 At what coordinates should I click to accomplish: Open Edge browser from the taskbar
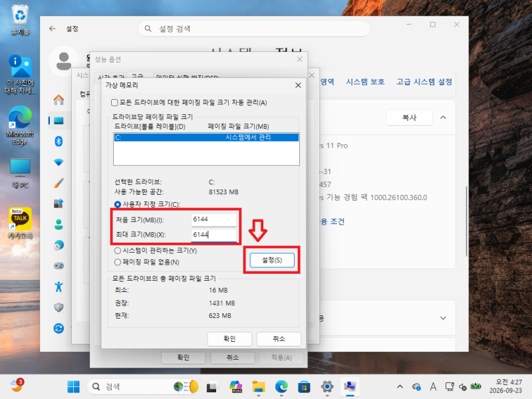click(281, 387)
